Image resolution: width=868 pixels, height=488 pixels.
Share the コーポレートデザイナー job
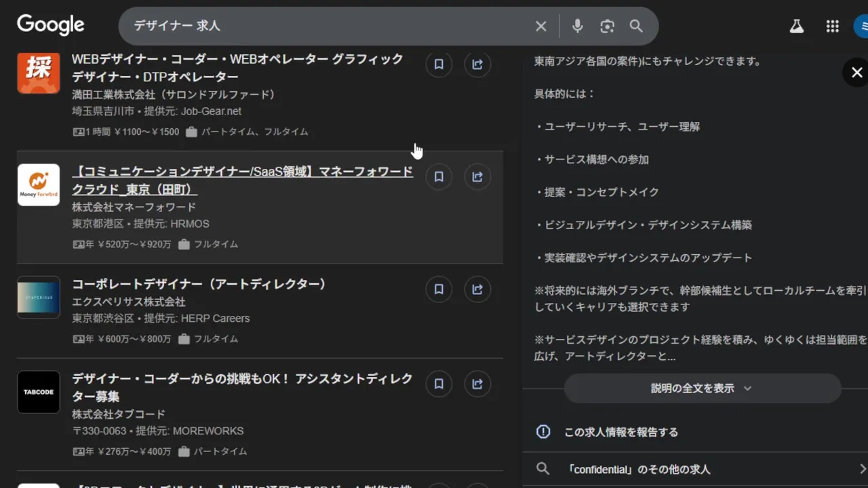point(477,289)
